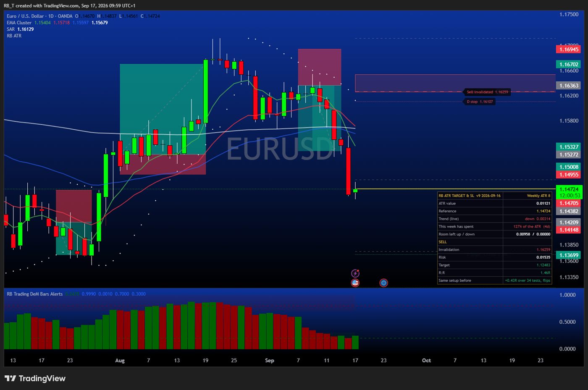Select the SAR indicator legend
This screenshot has width=588, height=390.
coord(10,29)
